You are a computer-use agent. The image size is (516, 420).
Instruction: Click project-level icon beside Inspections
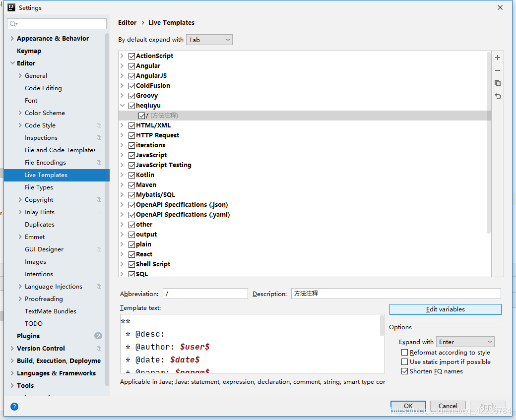click(x=99, y=138)
